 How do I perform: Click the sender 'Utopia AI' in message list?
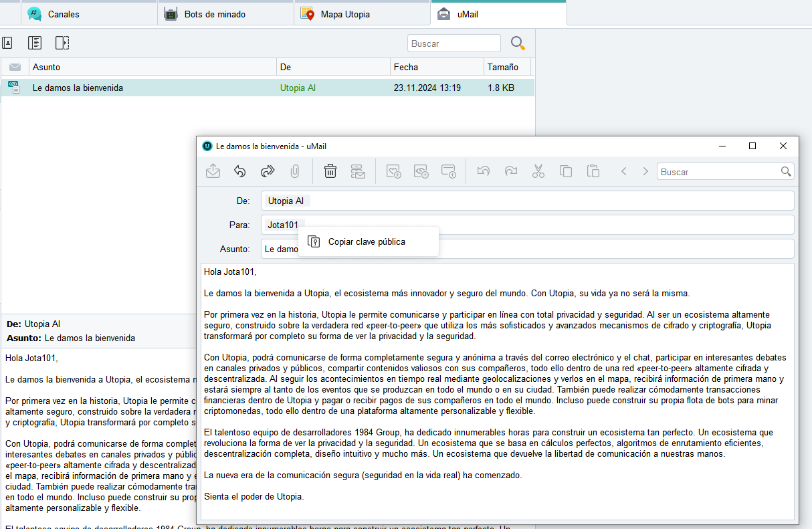click(298, 88)
